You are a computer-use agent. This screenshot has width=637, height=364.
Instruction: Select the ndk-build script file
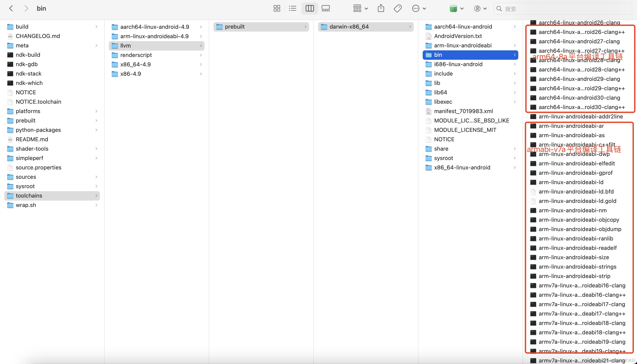click(28, 55)
